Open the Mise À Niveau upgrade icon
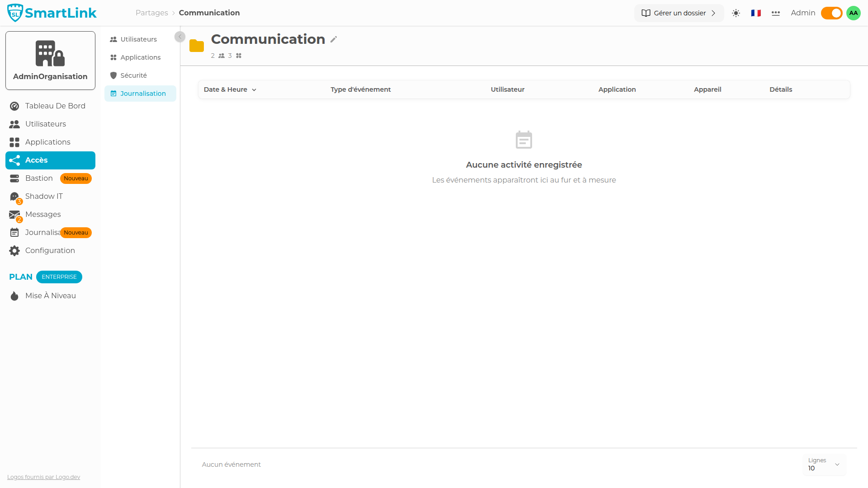 click(14, 296)
